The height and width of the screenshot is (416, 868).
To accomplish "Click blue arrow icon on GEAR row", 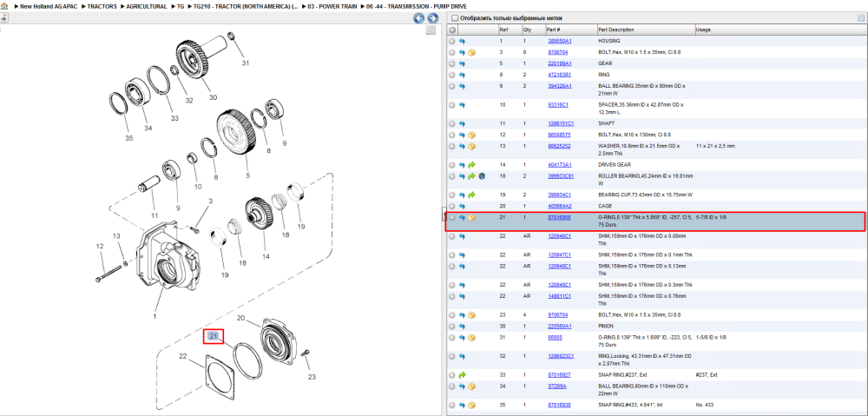I will coord(462,63).
